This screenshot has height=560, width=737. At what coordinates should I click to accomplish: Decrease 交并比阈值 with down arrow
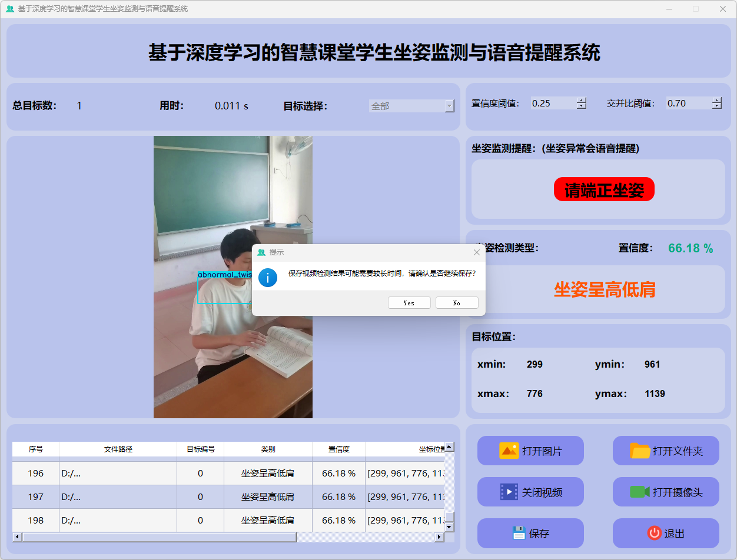click(x=716, y=106)
